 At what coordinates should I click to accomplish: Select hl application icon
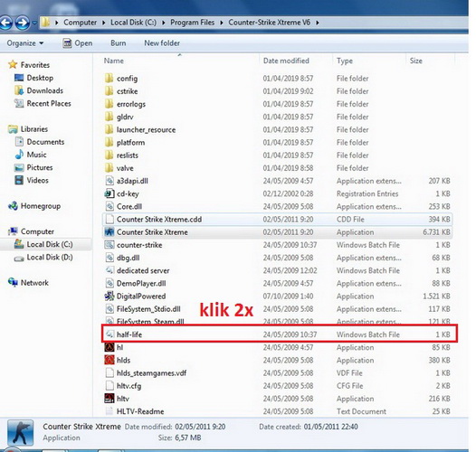[109, 347]
